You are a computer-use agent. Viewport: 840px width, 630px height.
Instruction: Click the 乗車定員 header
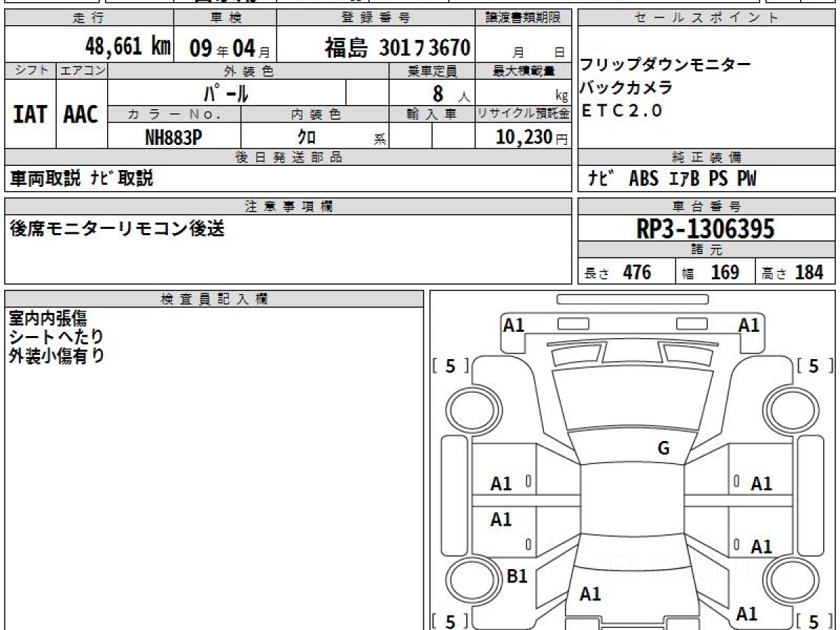[x=432, y=71]
